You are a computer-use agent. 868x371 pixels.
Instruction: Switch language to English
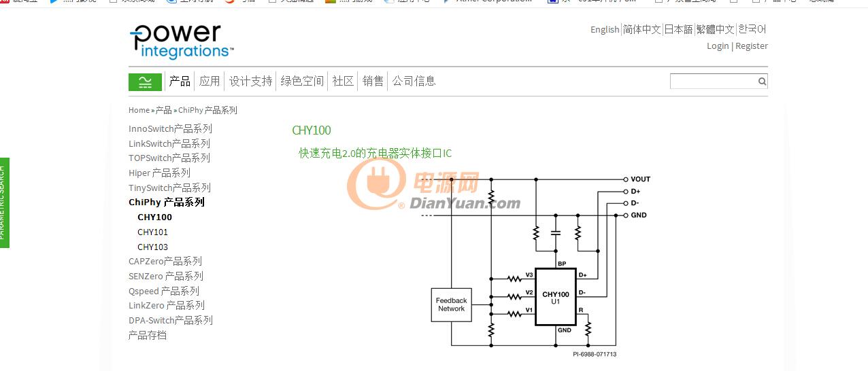coord(605,29)
